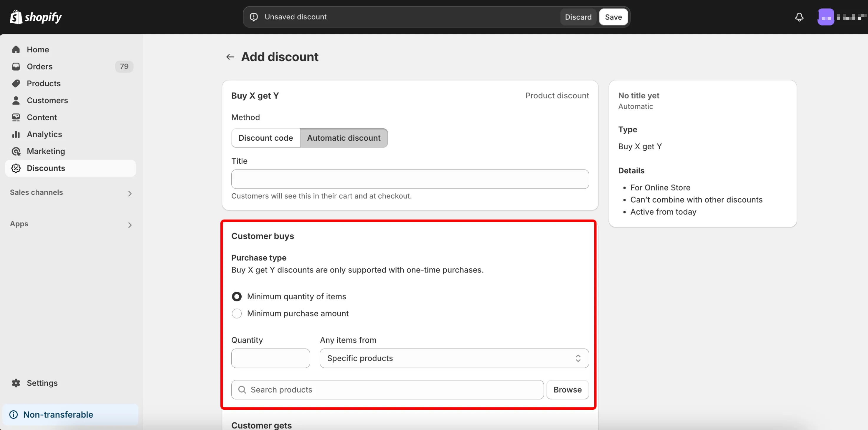This screenshot has height=430, width=868.
Task: Click the magnifier in Search products
Action: (x=242, y=390)
